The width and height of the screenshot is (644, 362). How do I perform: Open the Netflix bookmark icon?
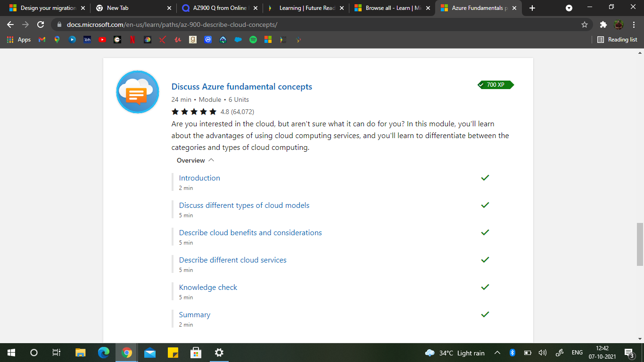(x=132, y=40)
